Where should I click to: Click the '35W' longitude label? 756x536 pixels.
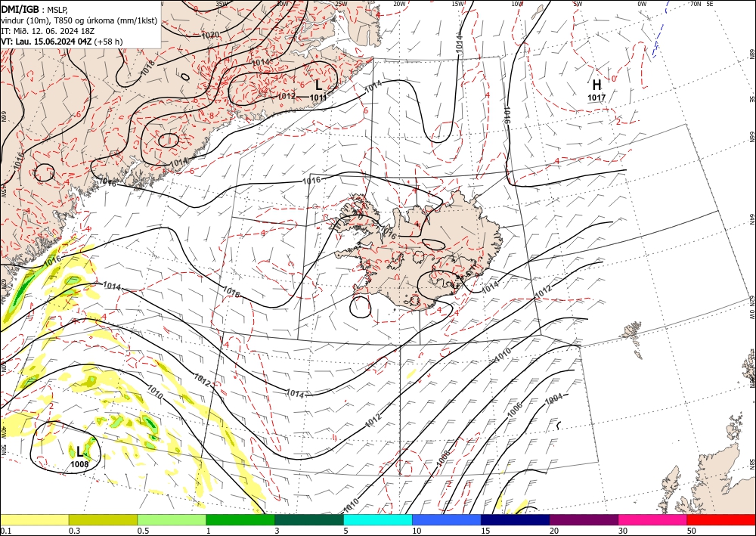pyautogui.click(x=222, y=4)
